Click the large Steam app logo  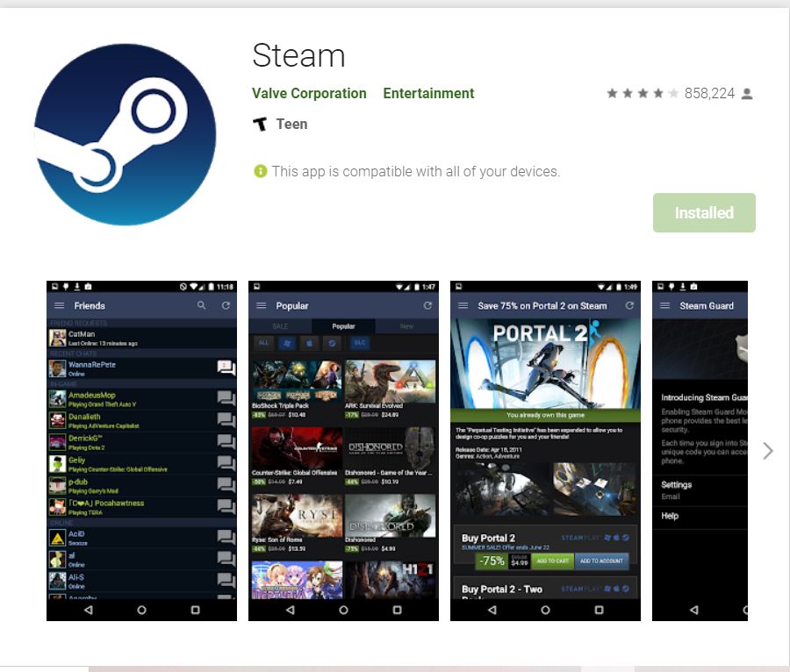point(125,134)
